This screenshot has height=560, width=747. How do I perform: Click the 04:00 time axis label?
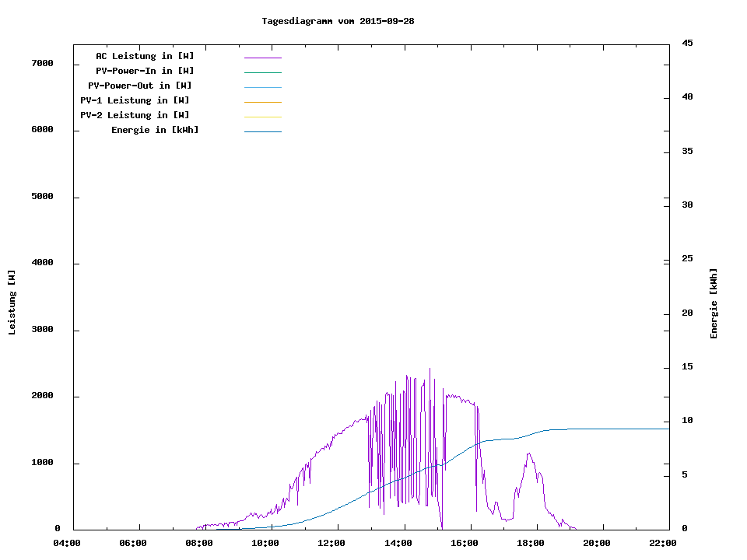(67, 543)
